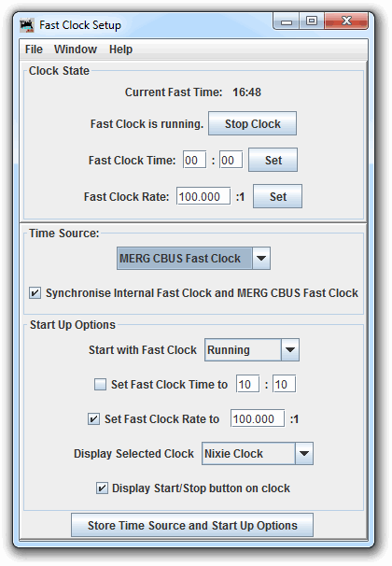The height and width of the screenshot is (566, 392).
Task: Maximize the Fast Clock Setup window
Action: click(x=312, y=21)
